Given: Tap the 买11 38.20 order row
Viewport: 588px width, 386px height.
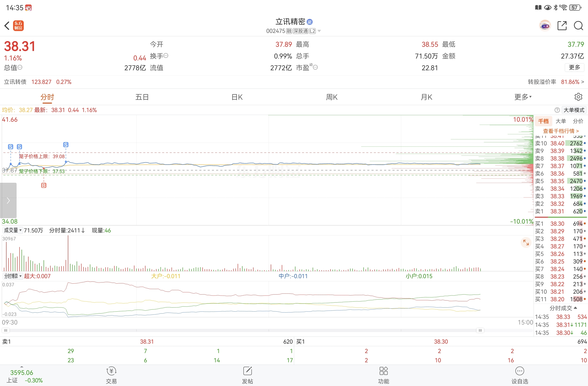Looking at the screenshot, I should [x=560, y=299].
